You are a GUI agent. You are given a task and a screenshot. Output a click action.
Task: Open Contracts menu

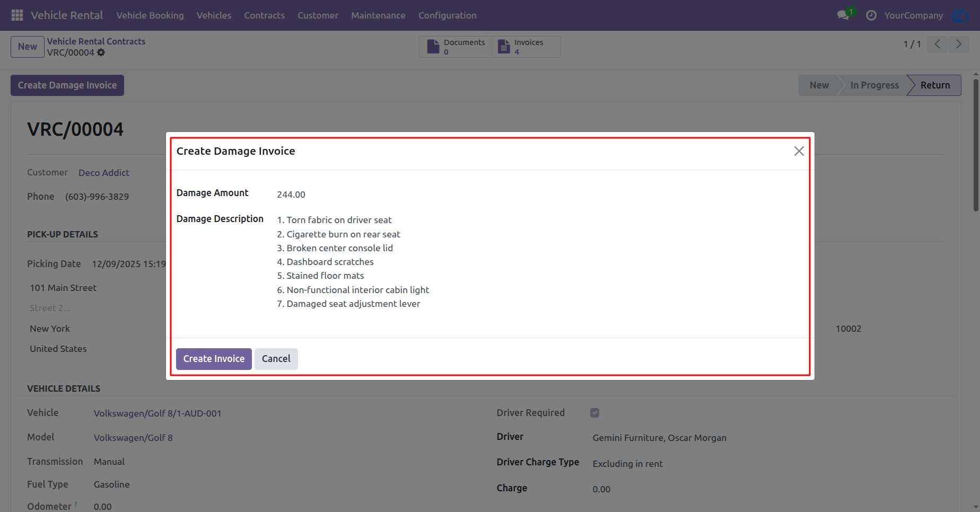pos(264,15)
